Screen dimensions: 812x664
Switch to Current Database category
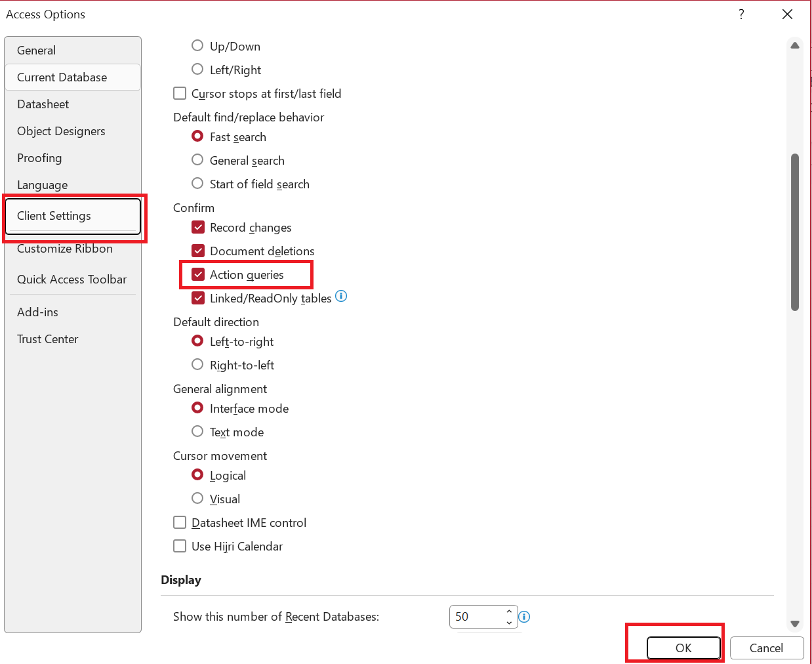pyautogui.click(x=73, y=77)
